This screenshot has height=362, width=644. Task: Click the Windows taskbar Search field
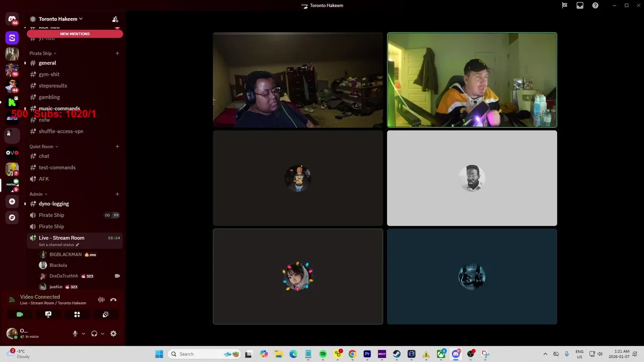click(x=203, y=354)
